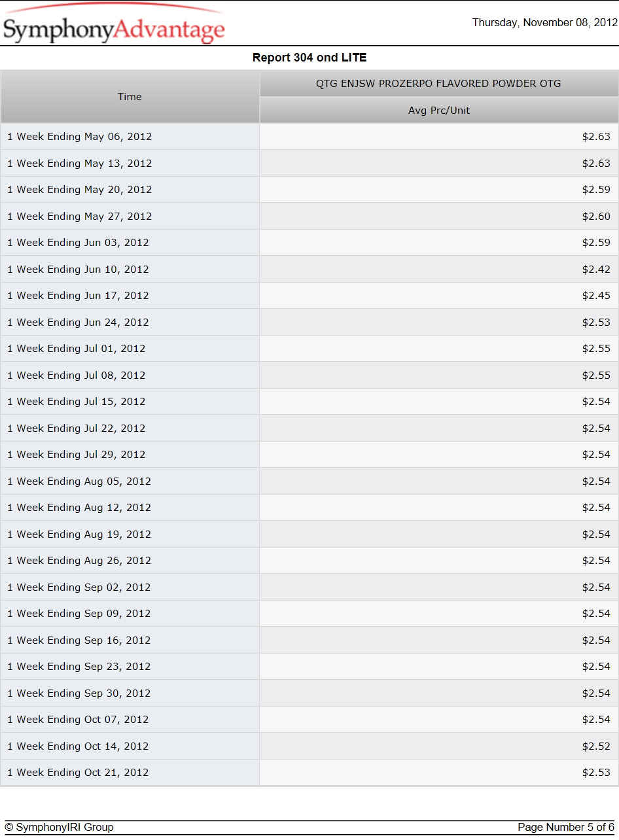Click the SymphonyIRI Group copyright text
The width and height of the screenshot is (619, 840).
59,828
